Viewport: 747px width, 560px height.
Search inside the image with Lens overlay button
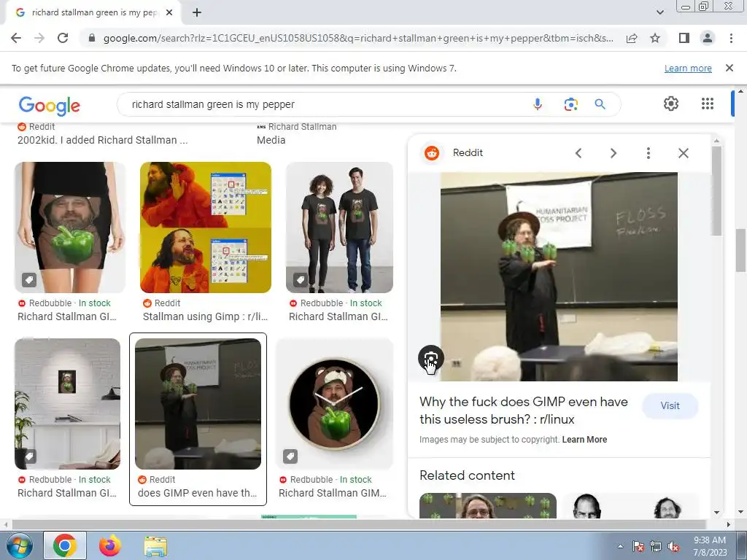coord(430,358)
